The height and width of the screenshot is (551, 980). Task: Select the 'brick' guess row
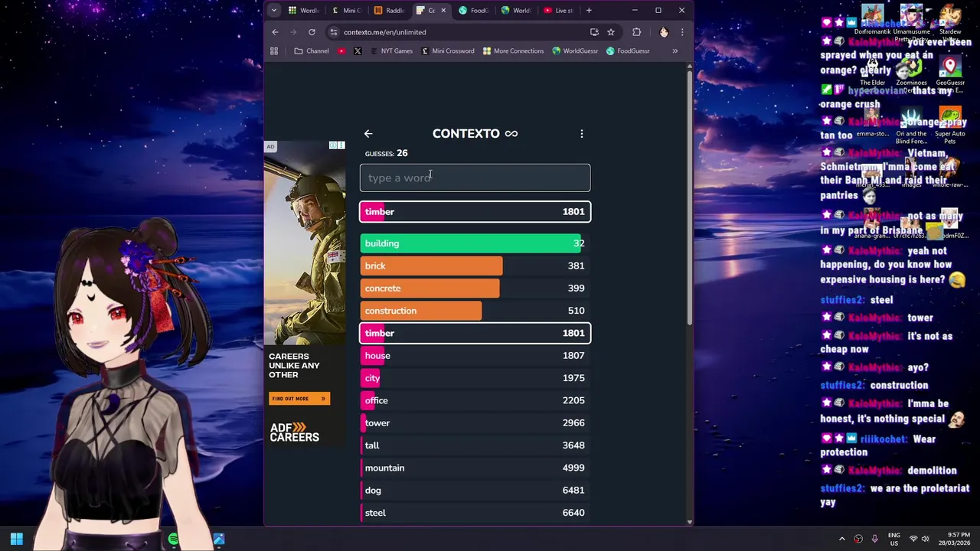tap(475, 266)
